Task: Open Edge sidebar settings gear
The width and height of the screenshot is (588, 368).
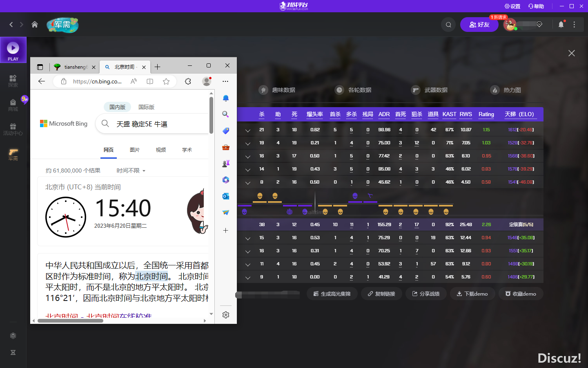Action: pos(226,315)
